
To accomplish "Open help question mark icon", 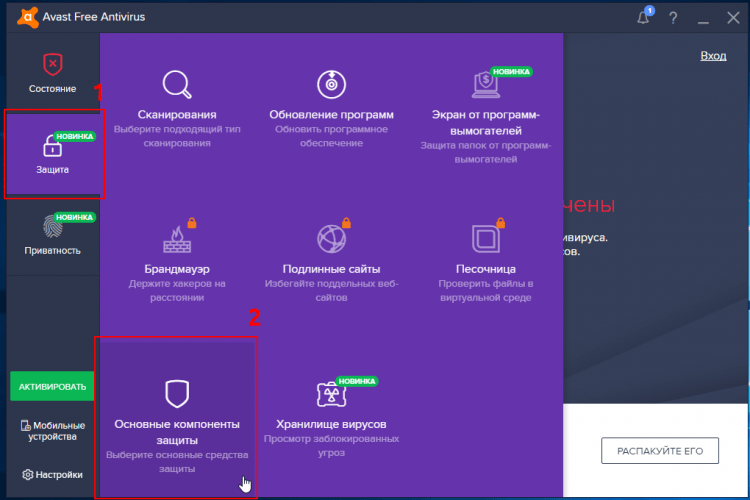I will pos(673,18).
